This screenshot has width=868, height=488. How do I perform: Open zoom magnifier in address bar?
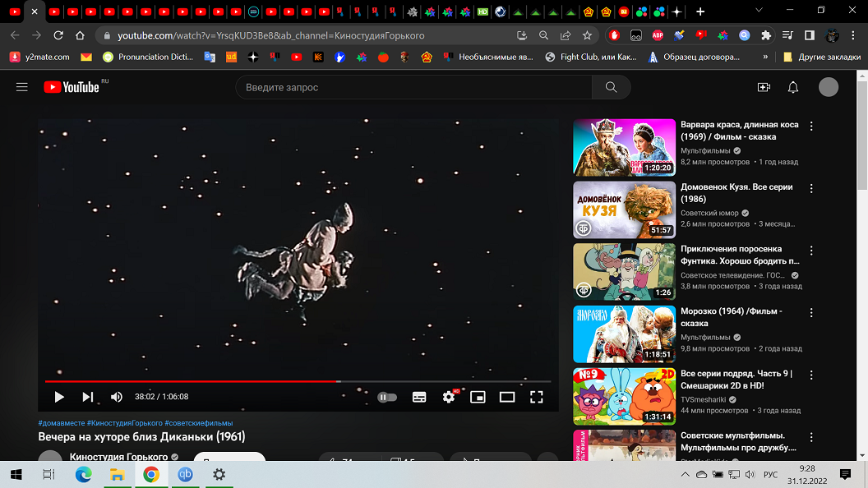point(543,35)
